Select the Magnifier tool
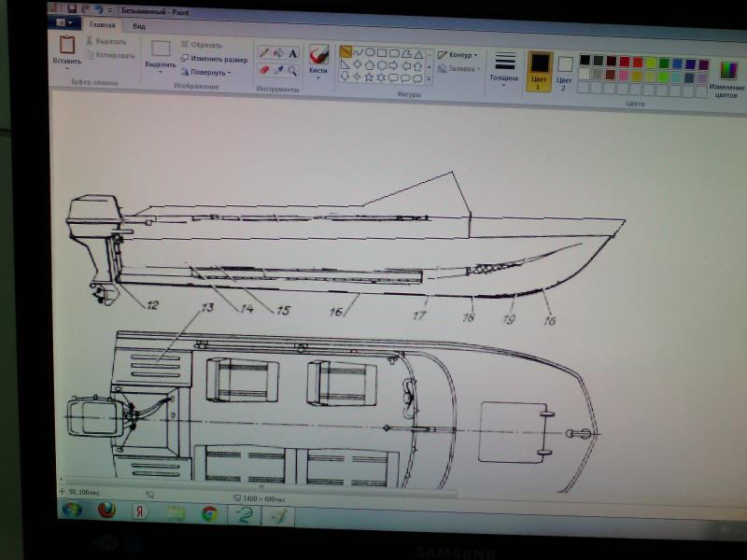This screenshot has width=747, height=560. tap(292, 70)
